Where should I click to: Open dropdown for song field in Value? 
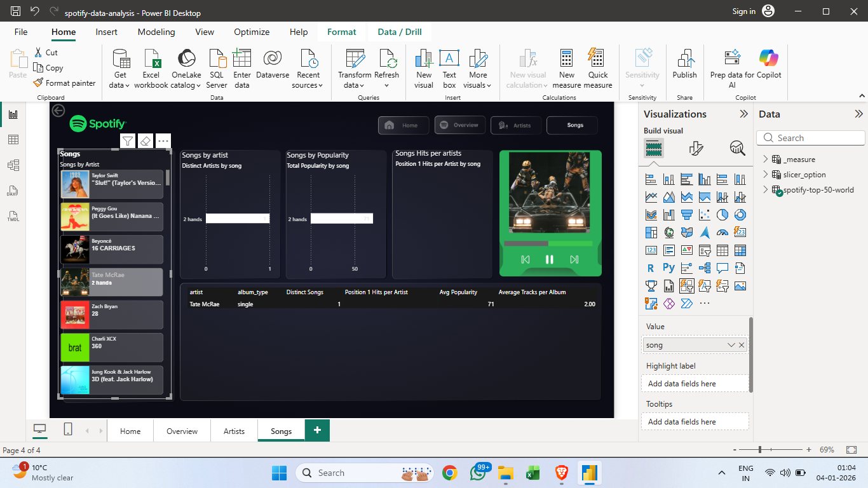click(x=731, y=345)
